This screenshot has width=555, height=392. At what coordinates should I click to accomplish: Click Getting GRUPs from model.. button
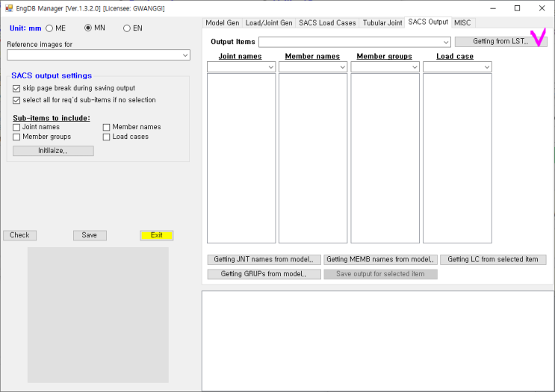(x=264, y=274)
